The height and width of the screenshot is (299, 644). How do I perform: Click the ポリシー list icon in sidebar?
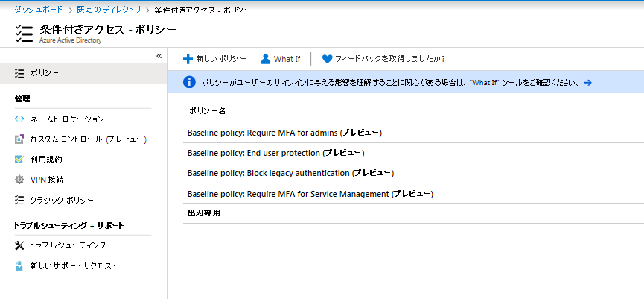pos(19,73)
